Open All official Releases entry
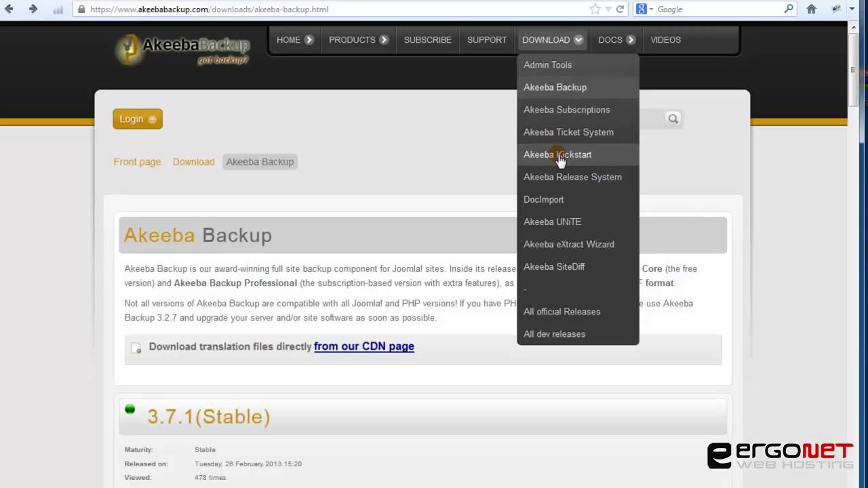 coord(578,312)
